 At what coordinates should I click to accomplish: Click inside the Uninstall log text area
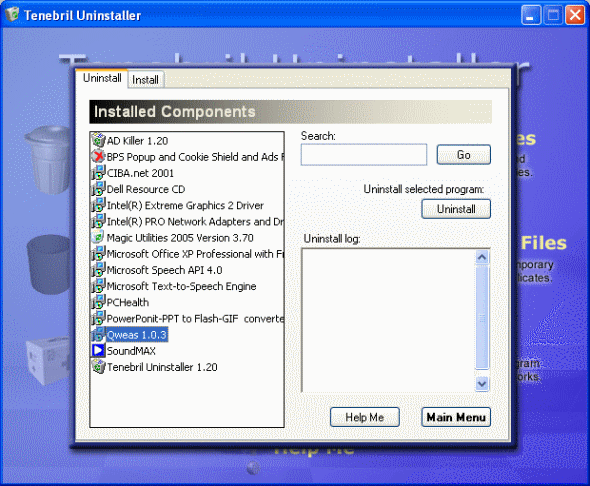pos(388,320)
